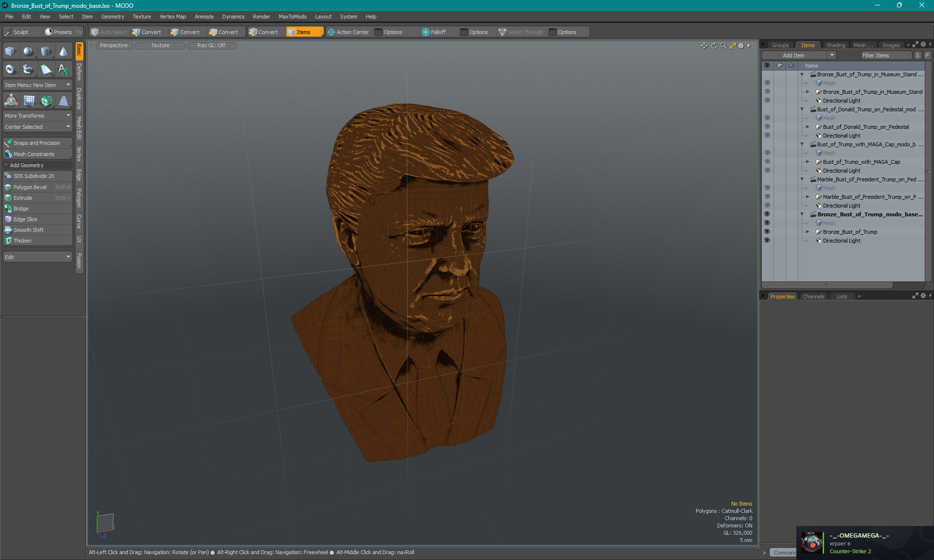The image size is (934, 560).
Task: Select the Sphere primitive tool
Action: (x=28, y=51)
